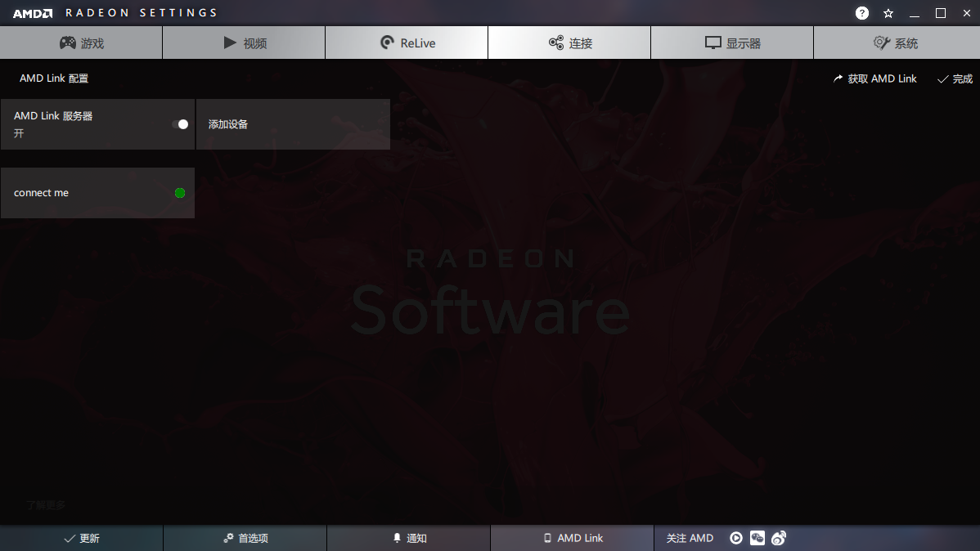
Task: Click the star favorites icon
Action: pos(888,13)
